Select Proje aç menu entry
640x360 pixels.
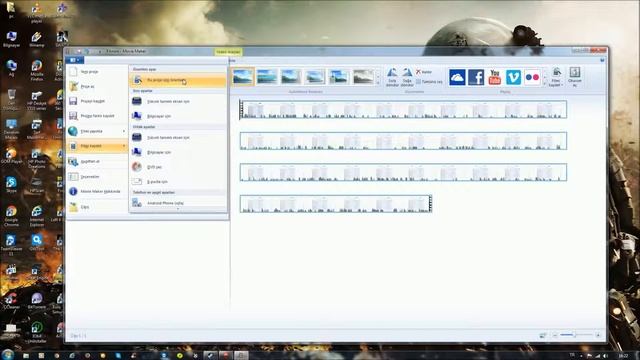(x=97, y=87)
